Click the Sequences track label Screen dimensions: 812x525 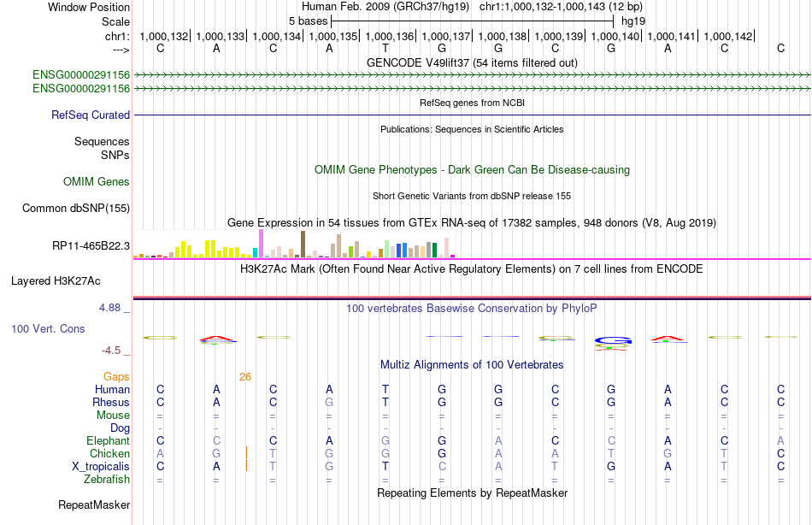[102, 141]
